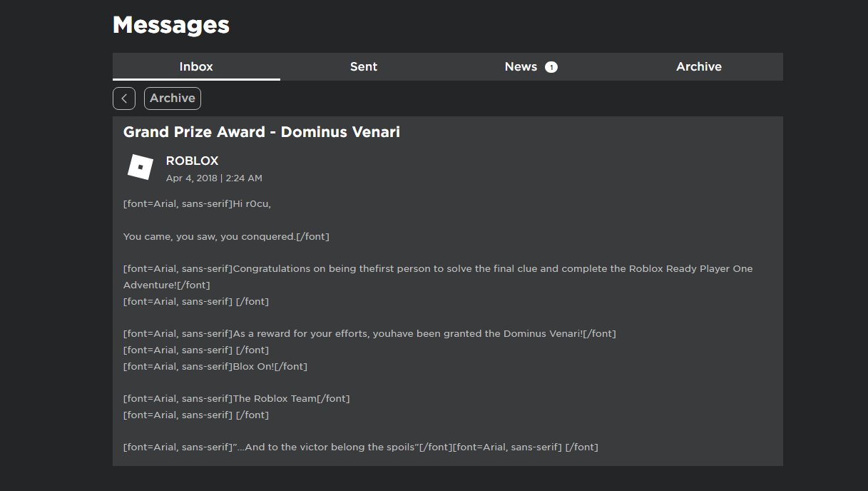Screen dimensions: 868x491
Task: Click the line 'You came, you saw, you conquered.'
Action: point(210,236)
